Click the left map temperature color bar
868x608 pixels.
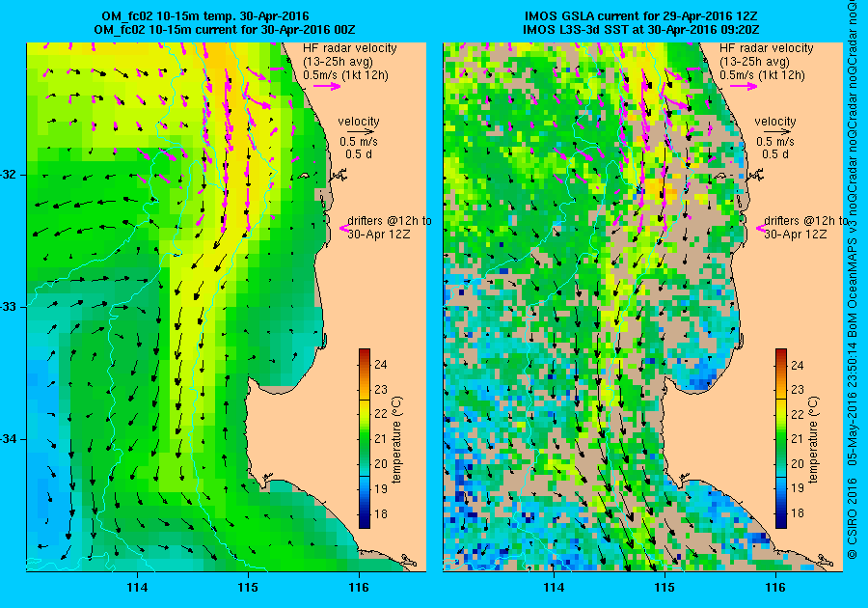(365, 438)
